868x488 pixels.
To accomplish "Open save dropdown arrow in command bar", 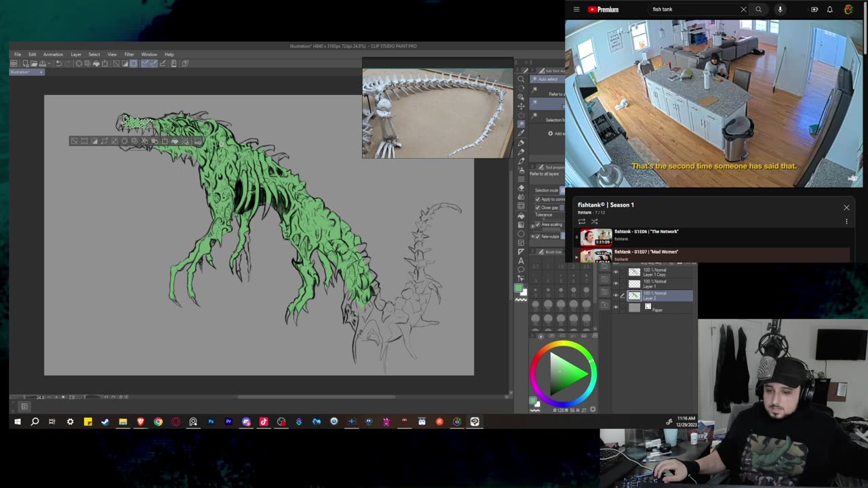I will pyautogui.click(x=50, y=64).
